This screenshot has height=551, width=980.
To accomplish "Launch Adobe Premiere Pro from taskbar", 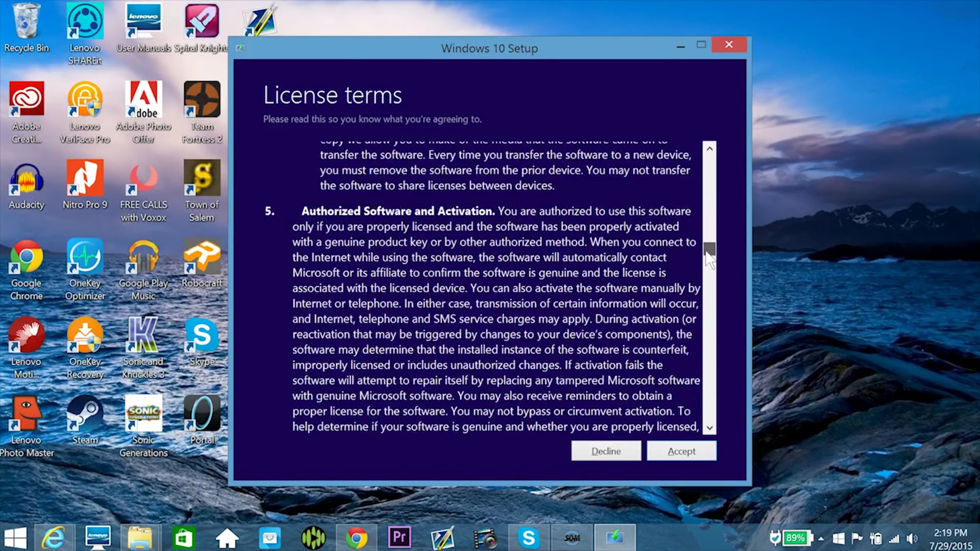I will 399,538.
